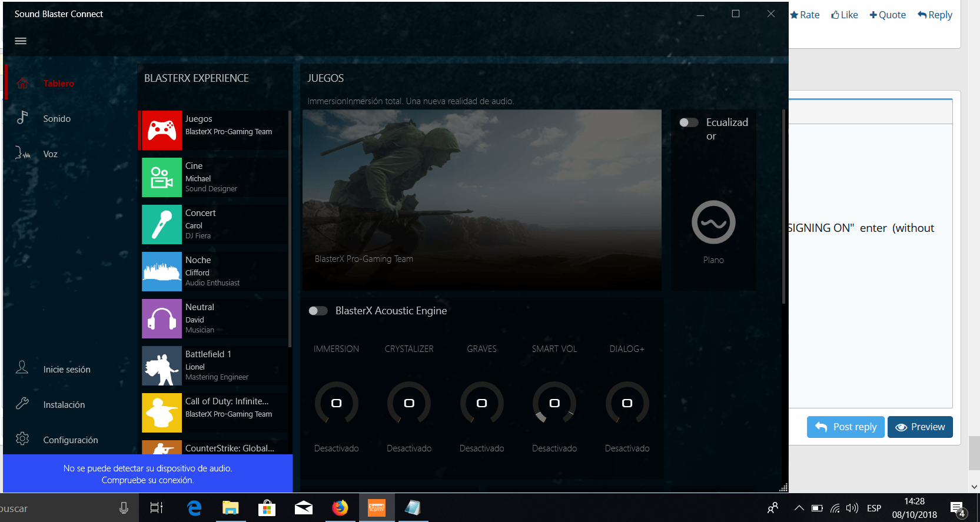Select the Neutral headphones profile icon

click(x=162, y=318)
